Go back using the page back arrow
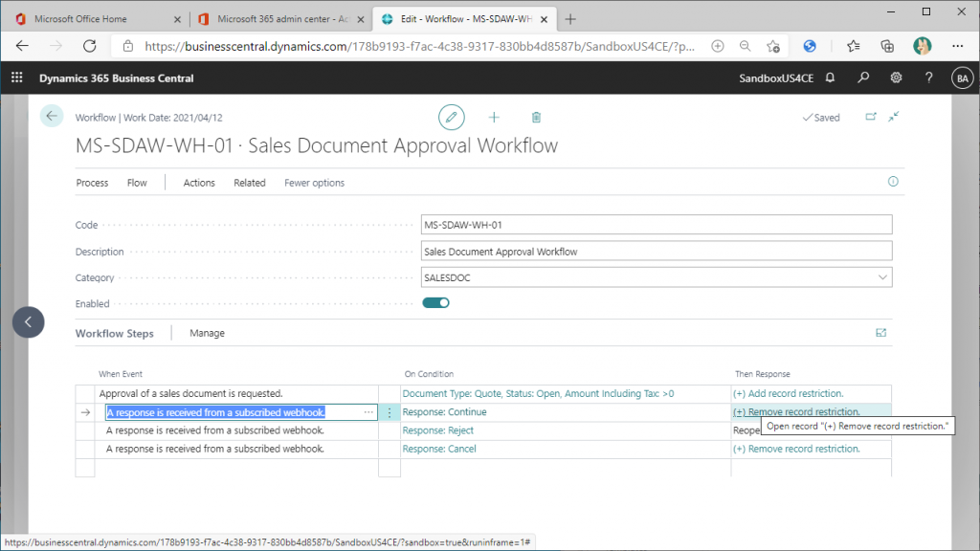 coord(52,116)
